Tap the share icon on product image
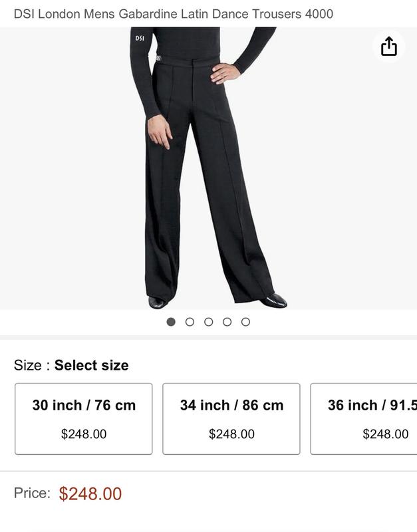The image size is (417, 532). coord(388,46)
